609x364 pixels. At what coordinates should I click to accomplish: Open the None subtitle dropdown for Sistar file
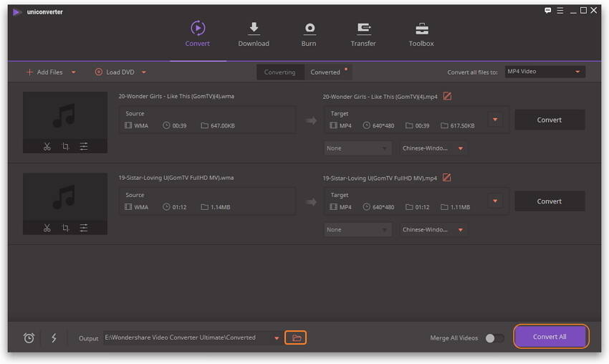point(358,230)
